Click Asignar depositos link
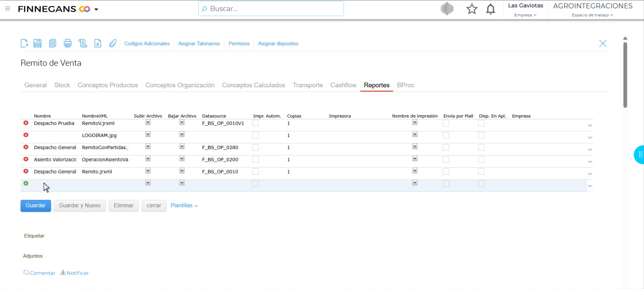 [279, 44]
